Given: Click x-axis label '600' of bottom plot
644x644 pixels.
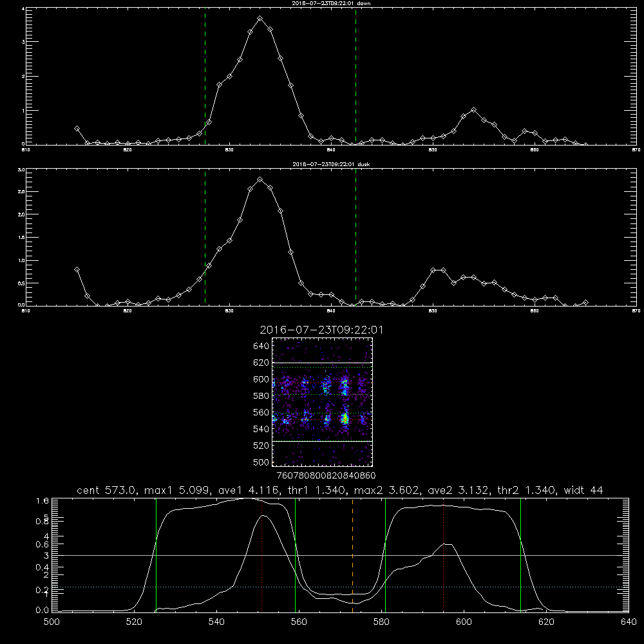Looking at the screenshot, I should click(464, 622).
